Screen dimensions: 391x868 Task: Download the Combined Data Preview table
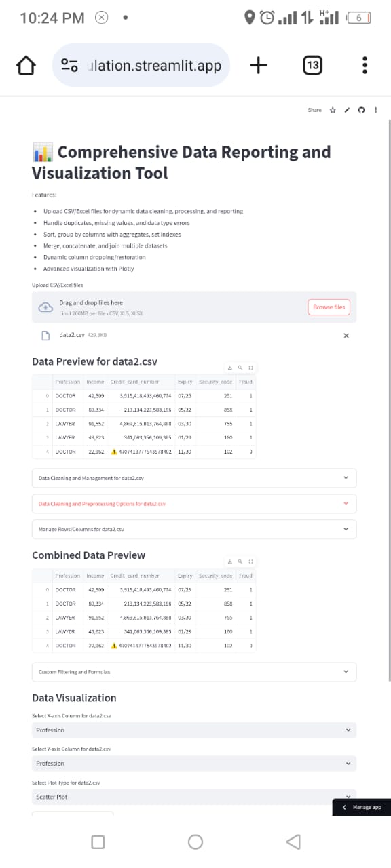pyautogui.click(x=229, y=561)
